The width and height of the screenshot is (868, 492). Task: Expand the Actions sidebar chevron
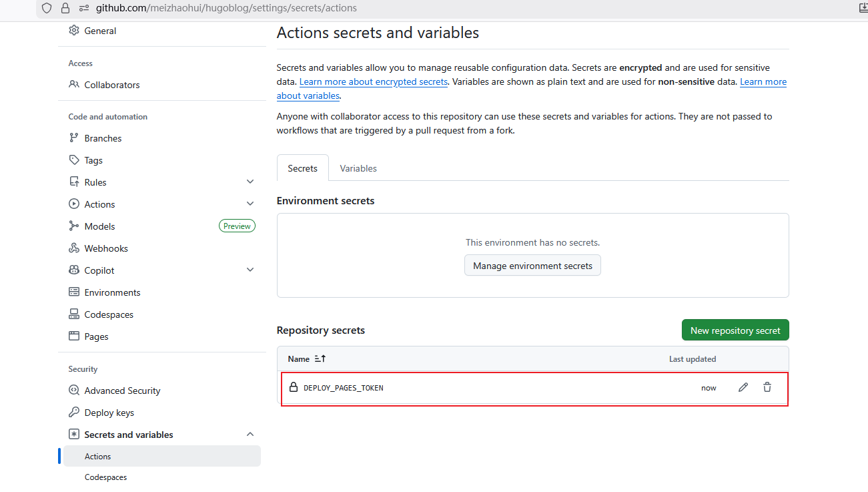coord(250,204)
